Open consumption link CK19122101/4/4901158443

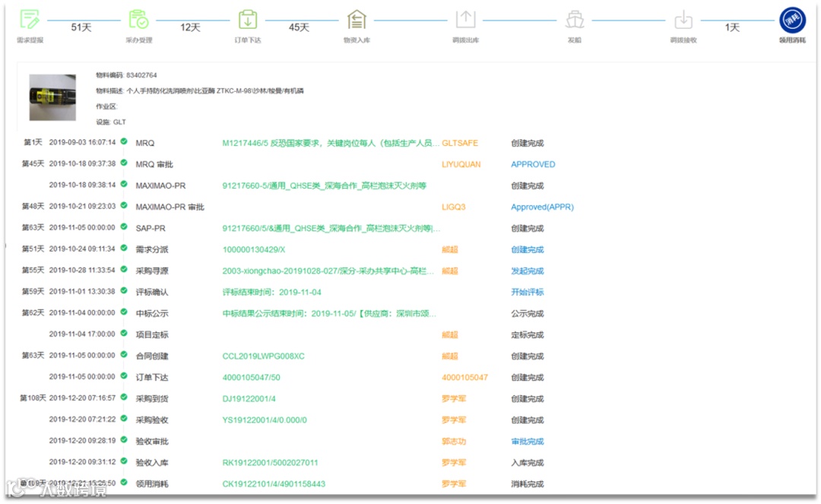pos(274,483)
